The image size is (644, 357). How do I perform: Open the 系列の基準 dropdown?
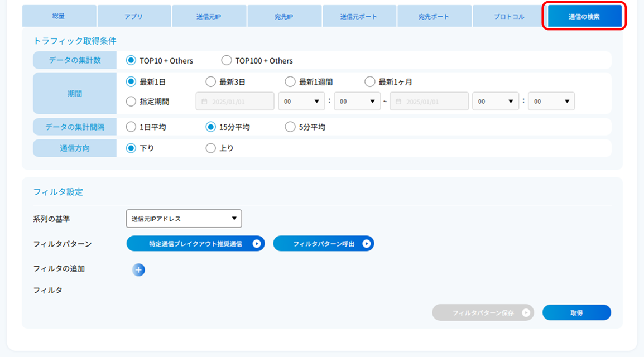click(x=184, y=219)
